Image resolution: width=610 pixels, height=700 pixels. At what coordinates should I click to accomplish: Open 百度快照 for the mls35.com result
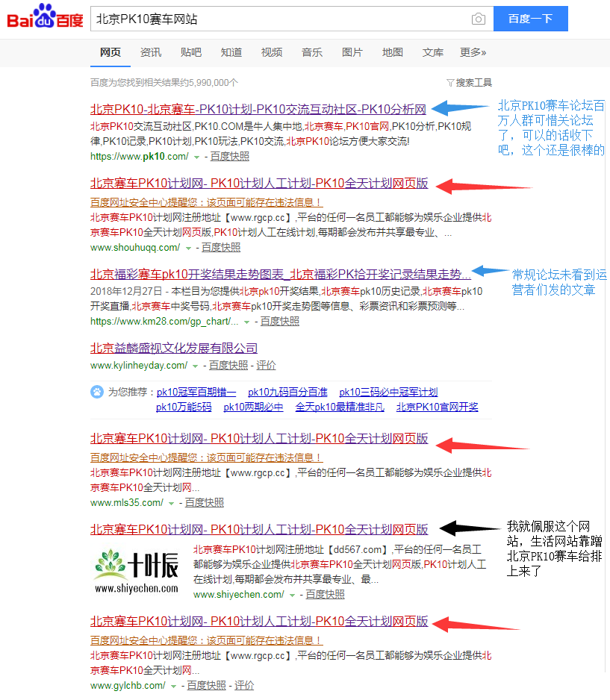point(205,503)
